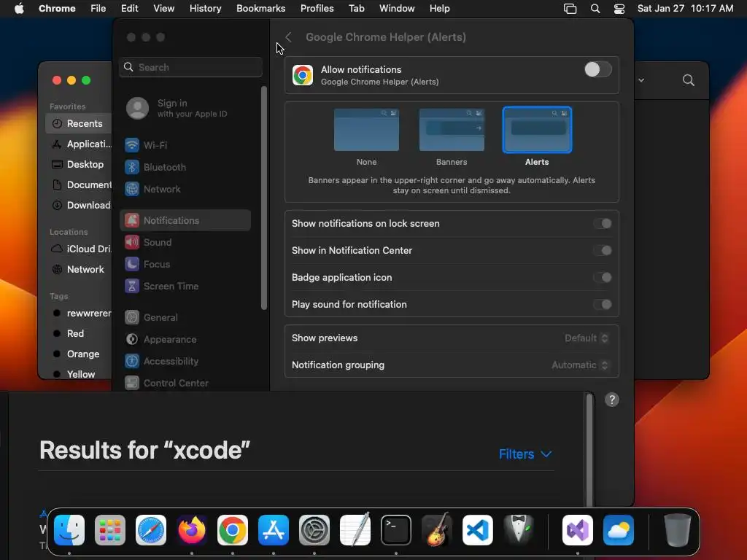
Task: Select the Banners alert style thumbnail
Action: click(452, 130)
